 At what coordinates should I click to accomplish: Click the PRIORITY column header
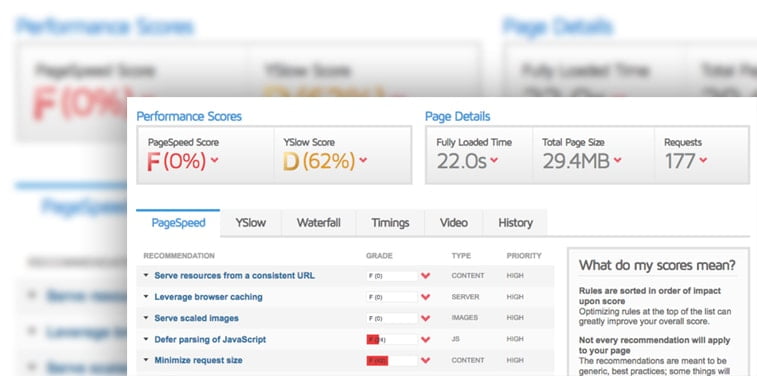[x=524, y=256]
